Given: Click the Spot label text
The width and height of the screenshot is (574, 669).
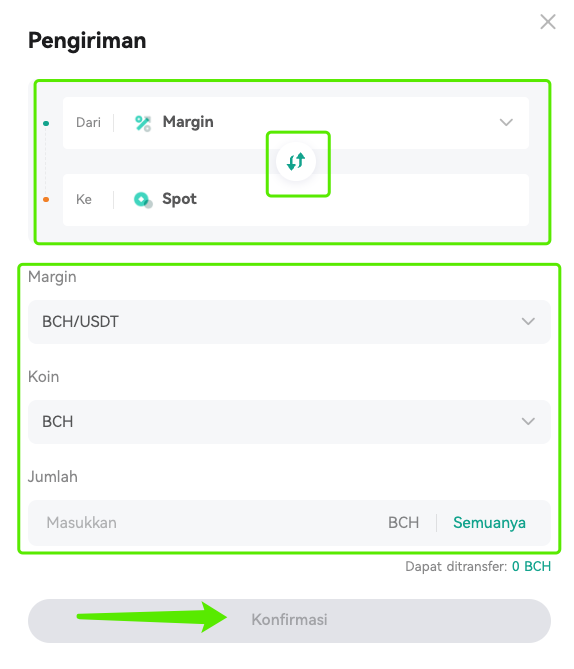Looking at the screenshot, I should pyautogui.click(x=179, y=199).
